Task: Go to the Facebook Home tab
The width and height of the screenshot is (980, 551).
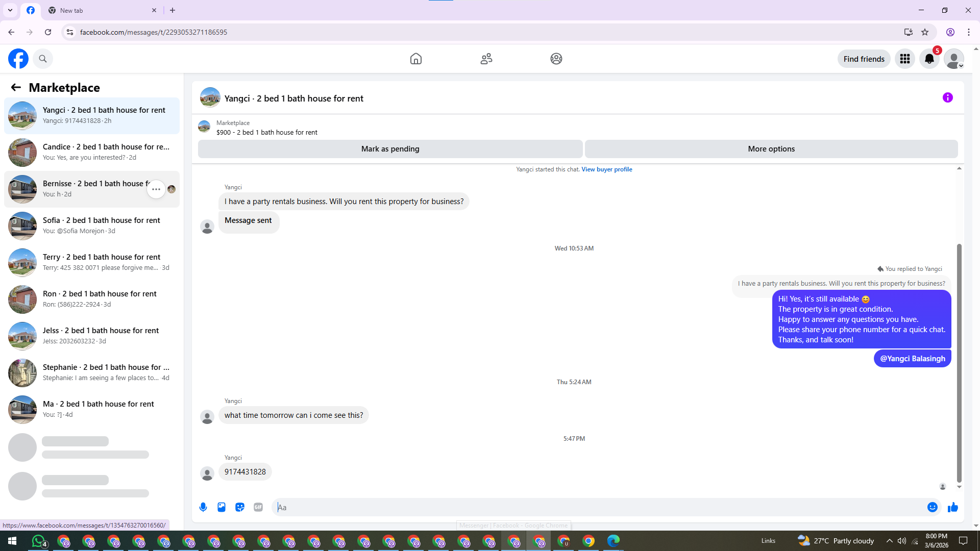Action: tap(415, 59)
